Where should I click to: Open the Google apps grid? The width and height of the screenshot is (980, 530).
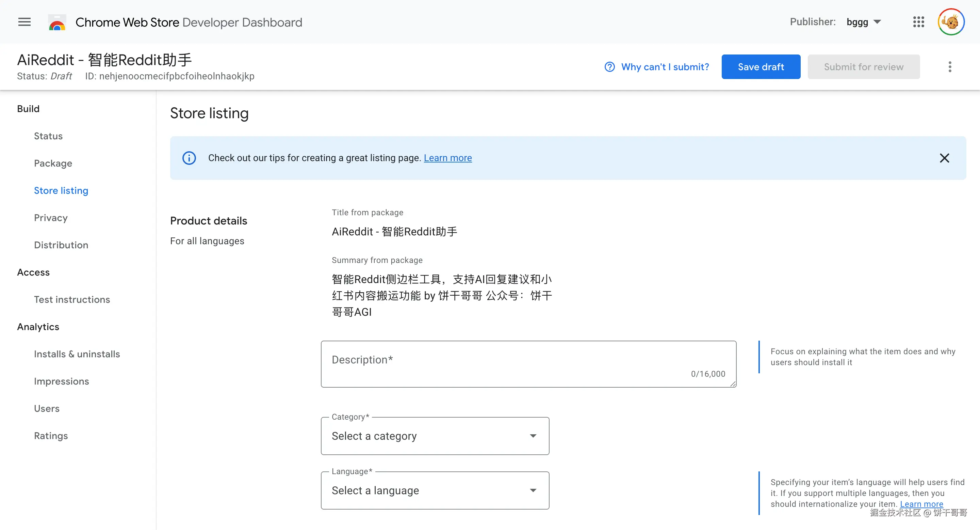click(918, 22)
